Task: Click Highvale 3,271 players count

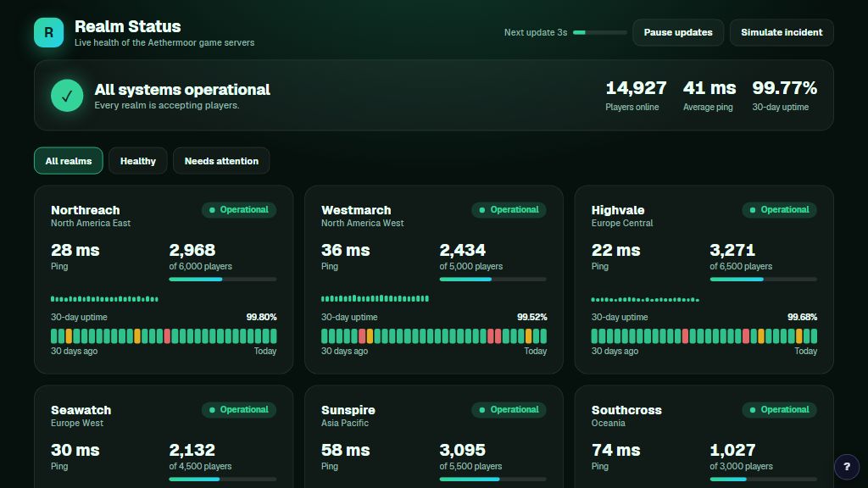Action: (732, 250)
